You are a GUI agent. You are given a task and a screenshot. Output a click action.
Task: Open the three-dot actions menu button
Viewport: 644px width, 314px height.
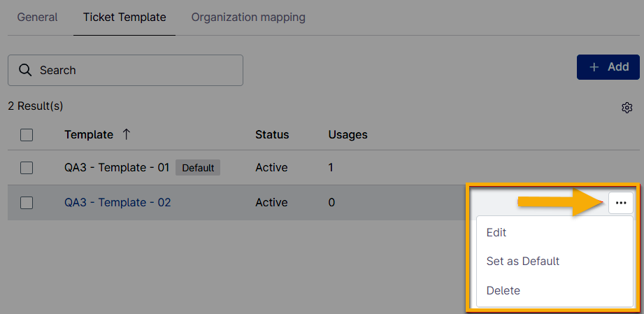pos(621,202)
